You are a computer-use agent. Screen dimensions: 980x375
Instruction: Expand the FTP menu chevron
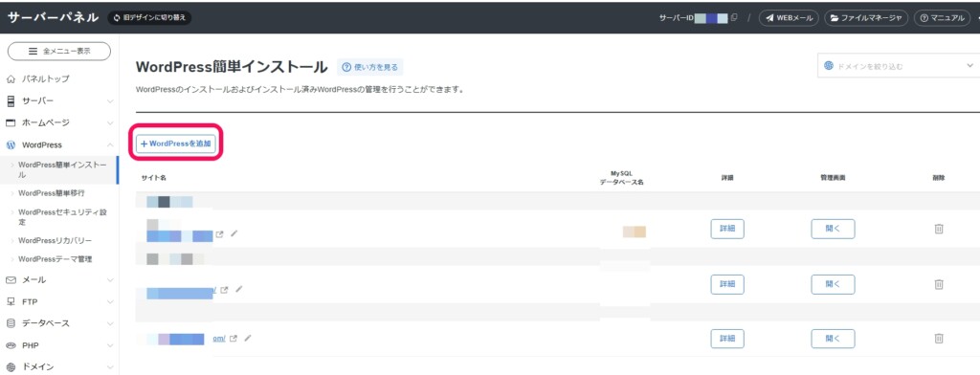click(110, 302)
